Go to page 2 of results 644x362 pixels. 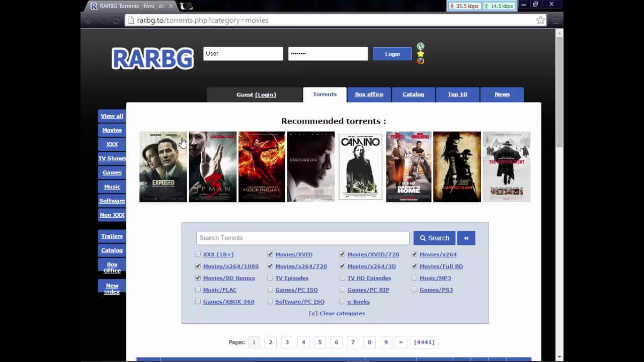270,342
